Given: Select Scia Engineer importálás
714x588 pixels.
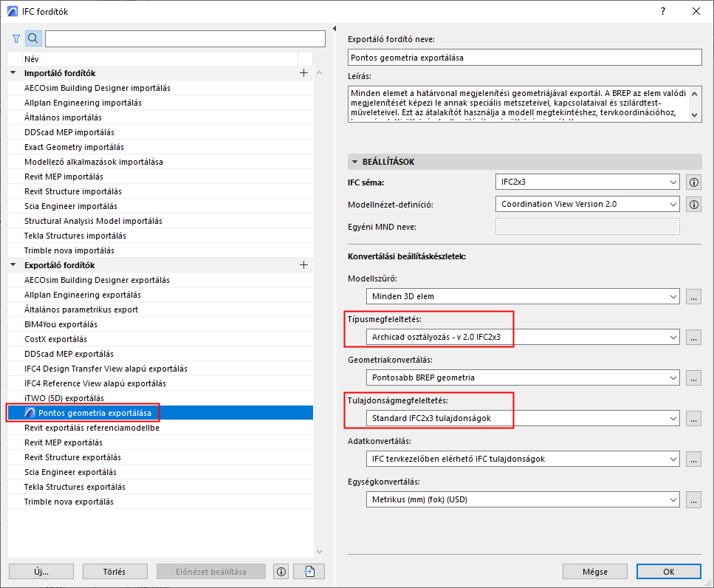Looking at the screenshot, I should point(161,206).
